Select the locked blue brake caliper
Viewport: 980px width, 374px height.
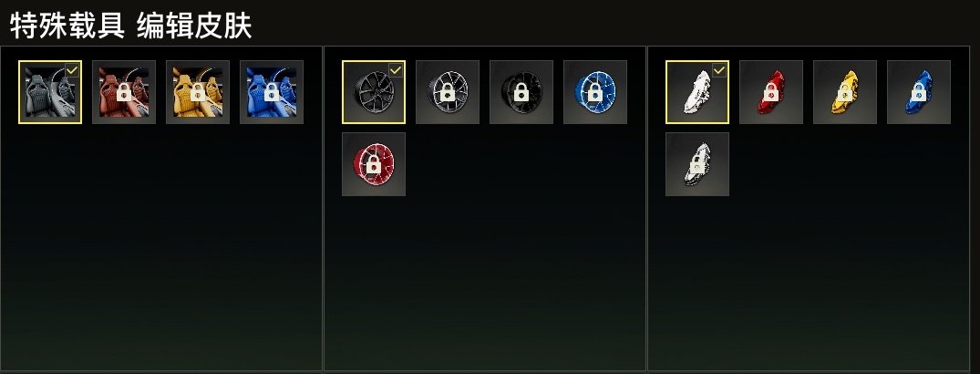[919, 92]
